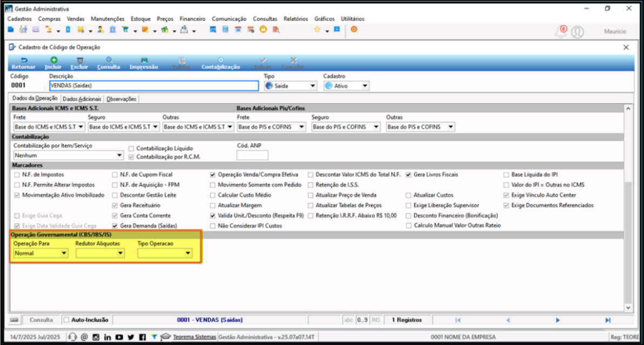Click the Retornar toolbar button
Image resolution: width=644 pixels, height=345 pixels.
[23, 63]
